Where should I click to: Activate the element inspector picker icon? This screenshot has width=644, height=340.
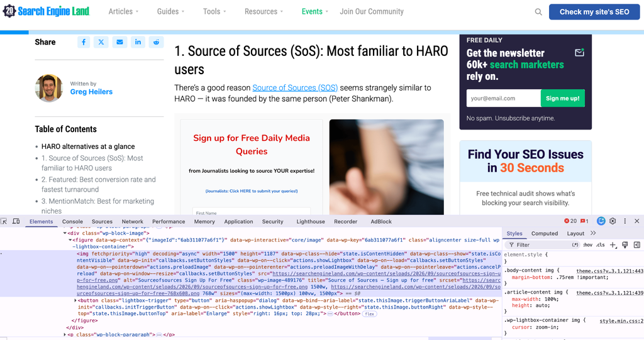[x=4, y=221]
